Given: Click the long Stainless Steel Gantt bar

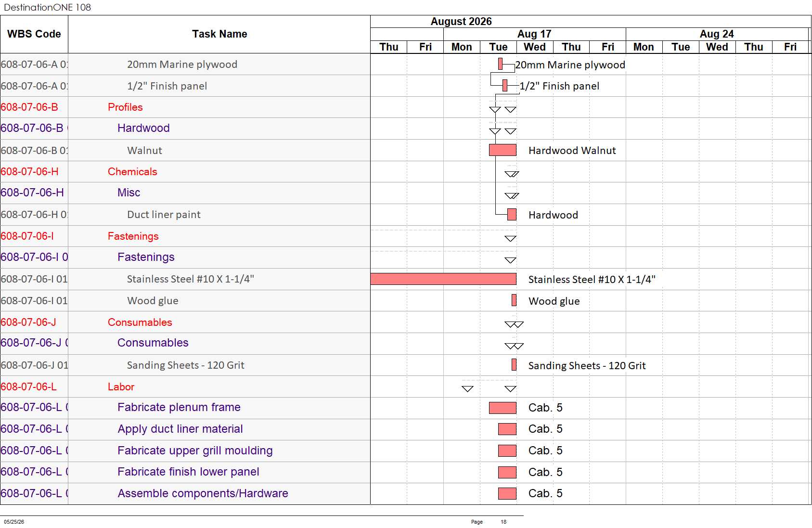Looking at the screenshot, I should click(x=443, y=279).
